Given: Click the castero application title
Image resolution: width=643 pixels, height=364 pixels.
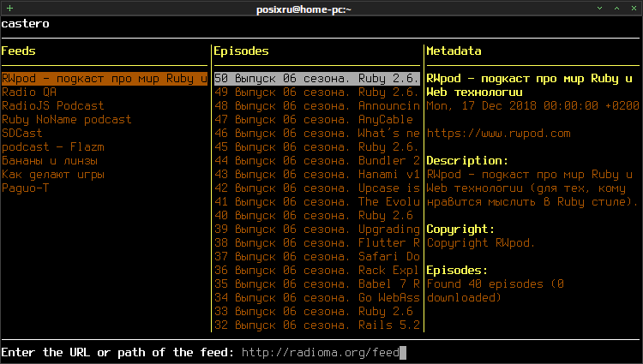Looking at the screenshot, I should tap(25, 24).
